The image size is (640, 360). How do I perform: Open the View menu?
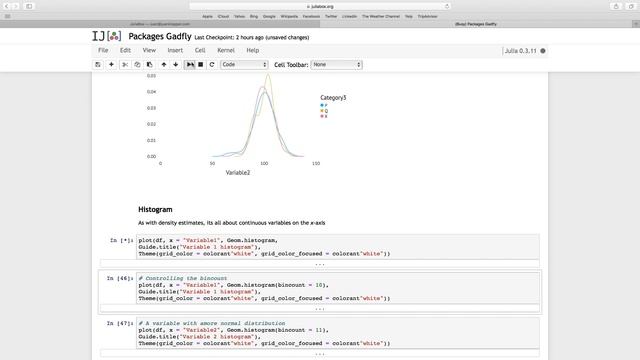(149, 50)
